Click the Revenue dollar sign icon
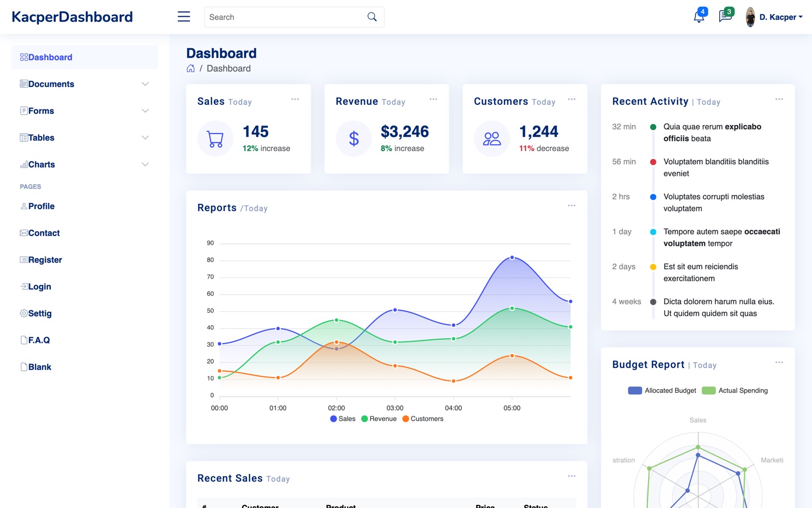This screenshot has height=508, width=812. tap(354, 138)
